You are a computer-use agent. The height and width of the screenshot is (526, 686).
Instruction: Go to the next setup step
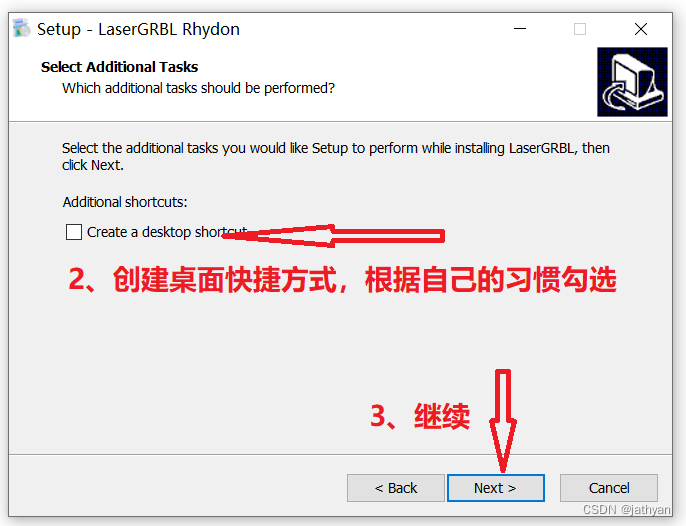tap(496, 488)
